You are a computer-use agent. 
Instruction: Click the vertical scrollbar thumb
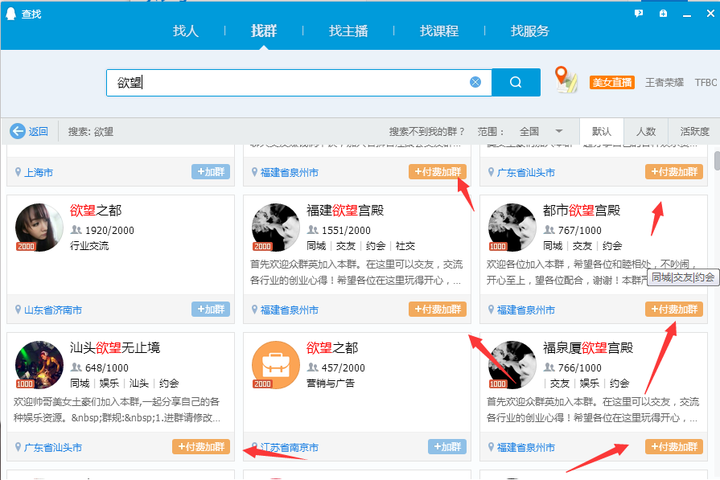click(x=717, y=161)
